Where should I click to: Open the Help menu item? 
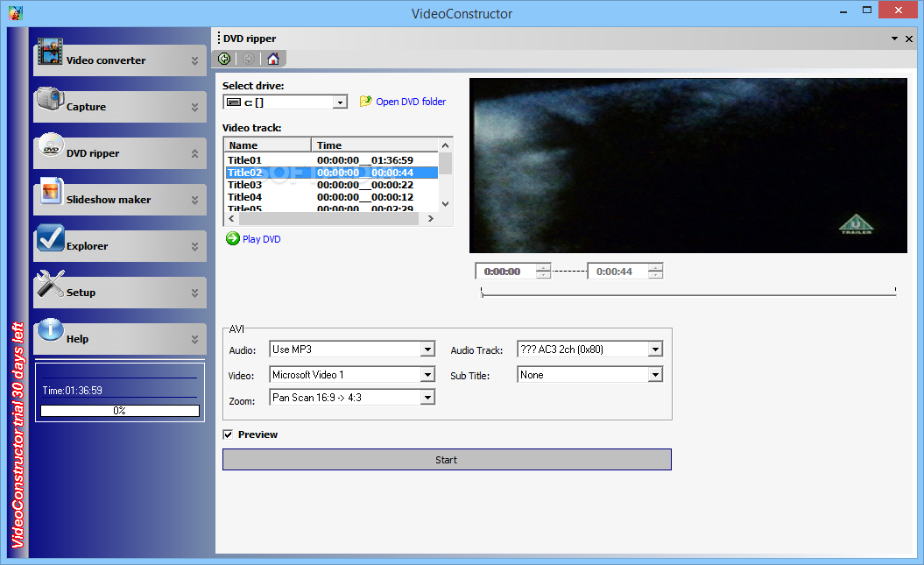(x=120, y=339)
